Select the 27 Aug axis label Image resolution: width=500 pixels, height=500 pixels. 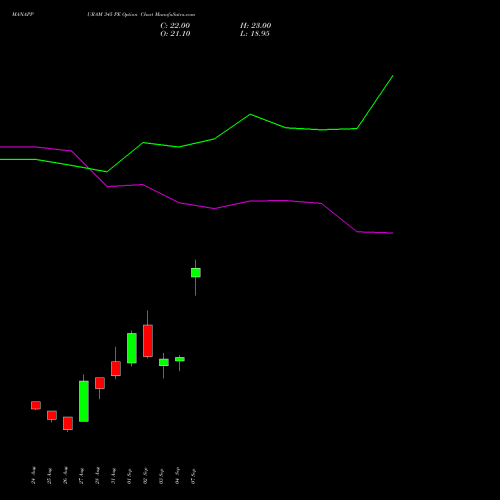click(81, 476)
